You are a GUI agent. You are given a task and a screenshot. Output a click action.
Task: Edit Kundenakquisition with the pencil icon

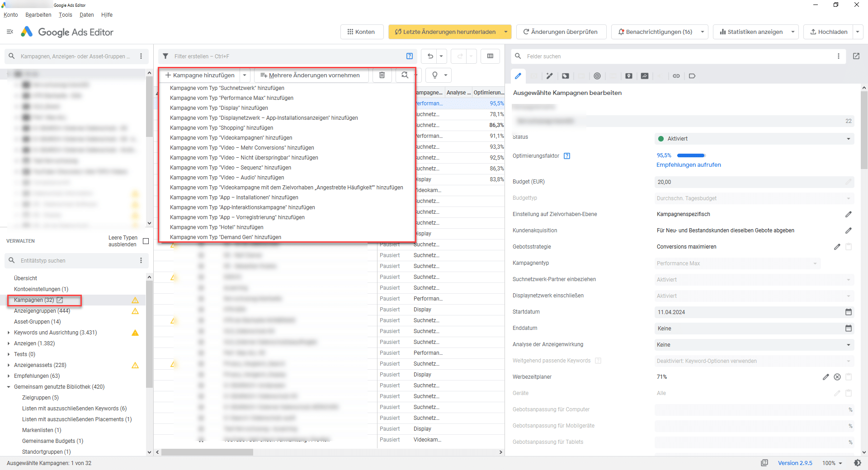[x=849, y=230]
